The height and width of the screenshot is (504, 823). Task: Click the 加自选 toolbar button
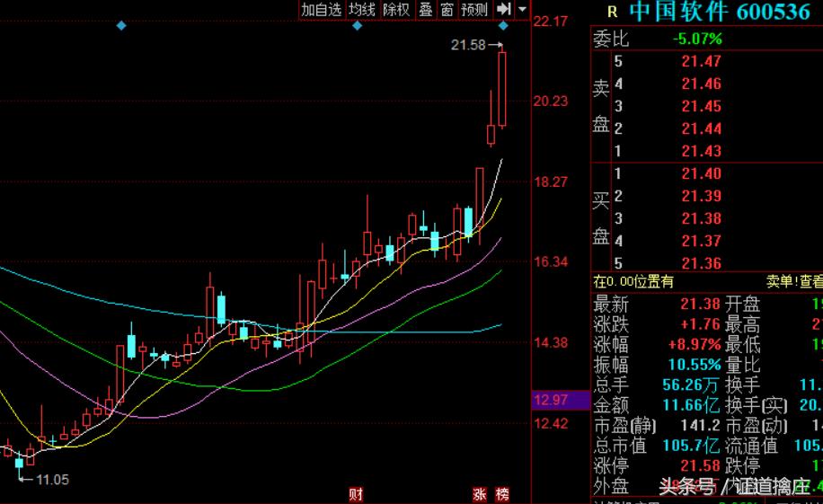(x=322, y=10)
